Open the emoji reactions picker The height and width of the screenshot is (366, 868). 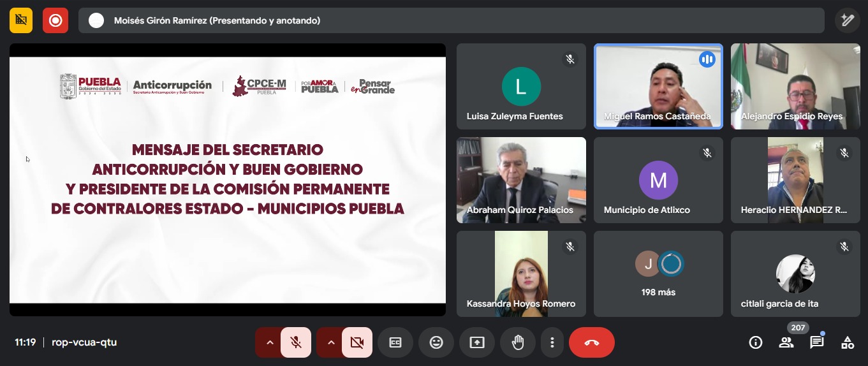click(x=436, y=342)
